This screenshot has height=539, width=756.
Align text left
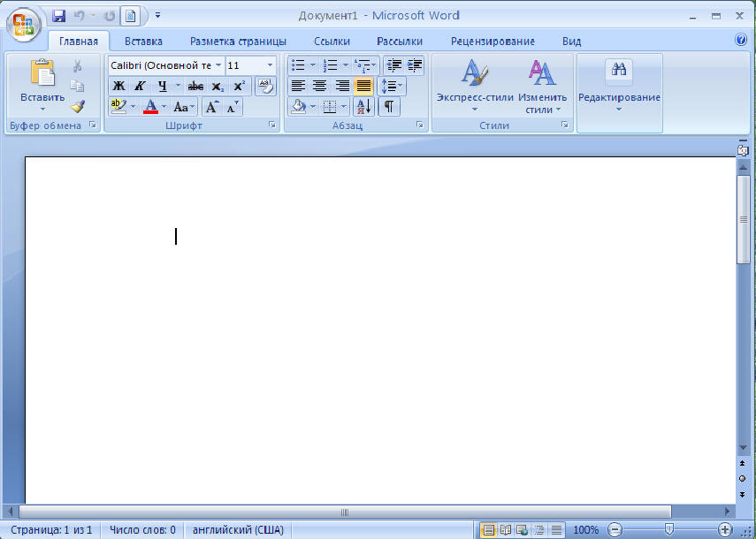(x=298, y=87)
